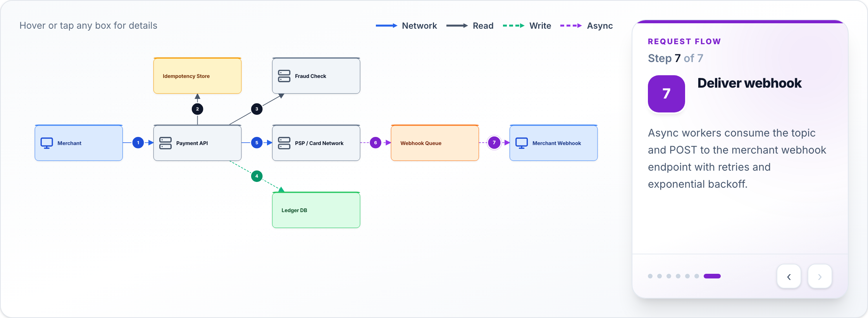Click the large purple step 7 badge

click(x=666, y=94)
